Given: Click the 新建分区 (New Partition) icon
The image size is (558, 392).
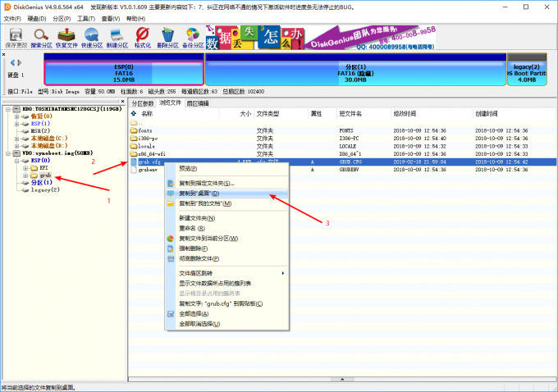Looking at the screenshot, I should 117,36.
